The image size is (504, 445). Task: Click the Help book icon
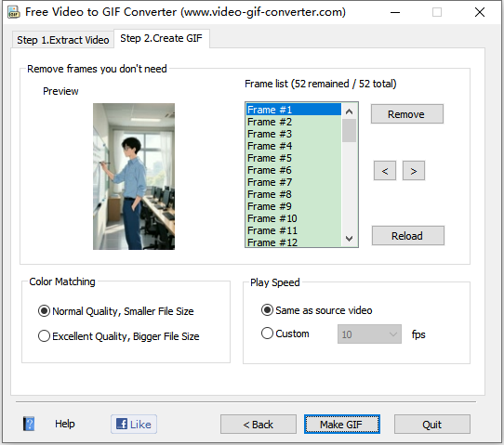coord(29,424)
